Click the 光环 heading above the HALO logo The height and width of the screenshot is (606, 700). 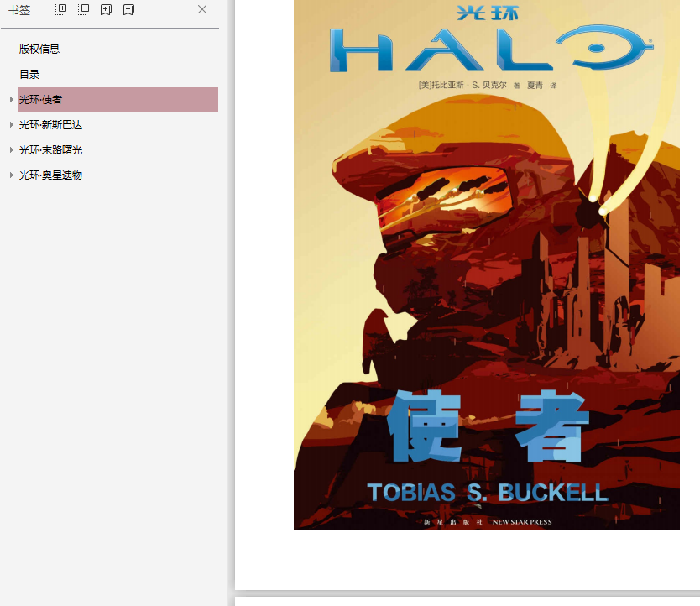[x=487, y=13]
